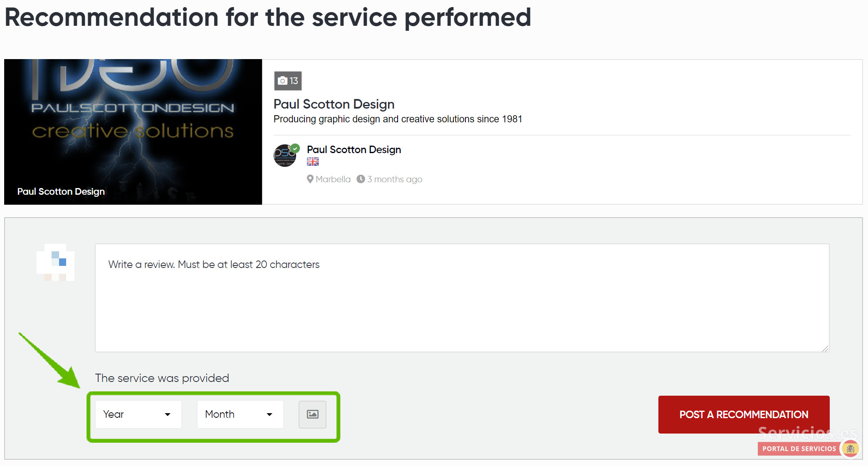This screenshot has width=868, height=466.
Task: Click the clock icon beside 3 months ago
Action: (361, 179)
